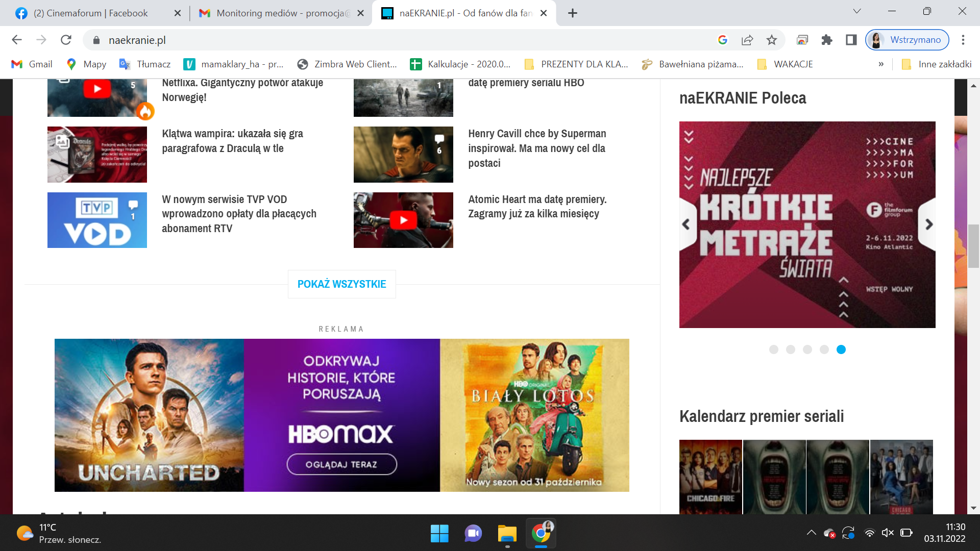Select third carousel dot indicator
Screen dimensions: 980x551
click(807, 349)
